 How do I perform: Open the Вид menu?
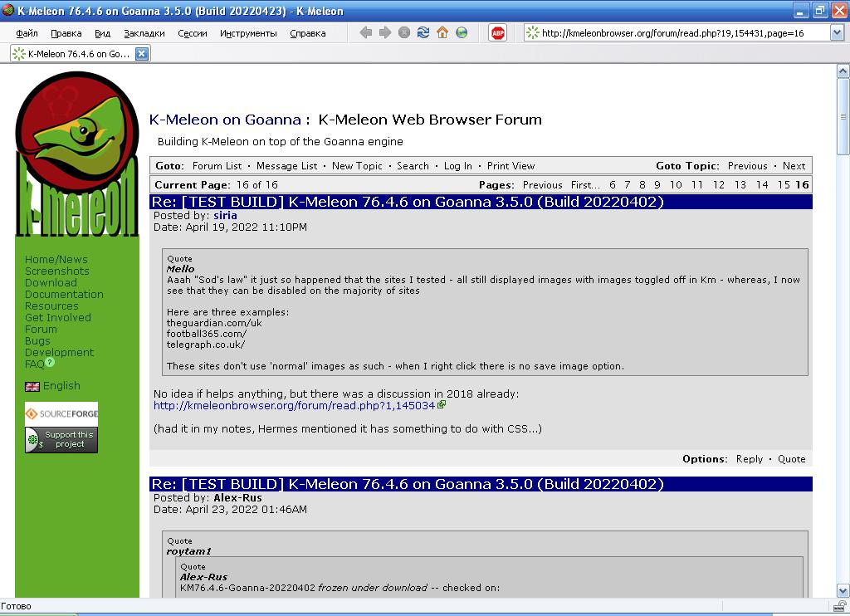(x=102, y=33)
